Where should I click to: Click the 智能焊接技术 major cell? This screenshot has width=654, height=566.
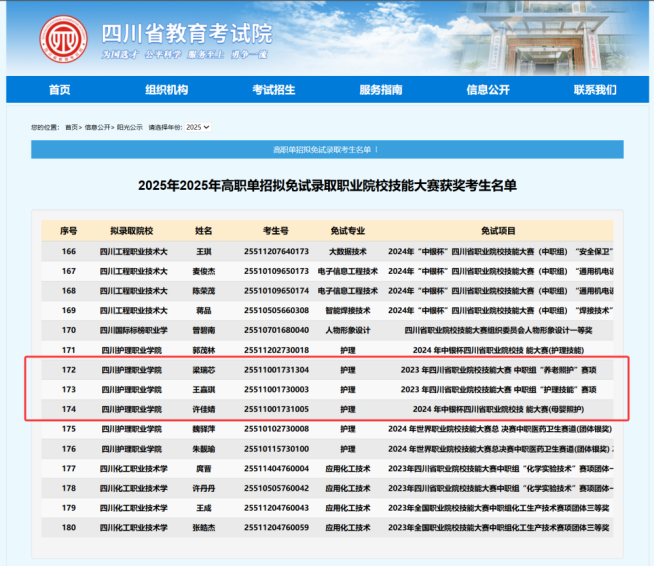tap(348, 311)
